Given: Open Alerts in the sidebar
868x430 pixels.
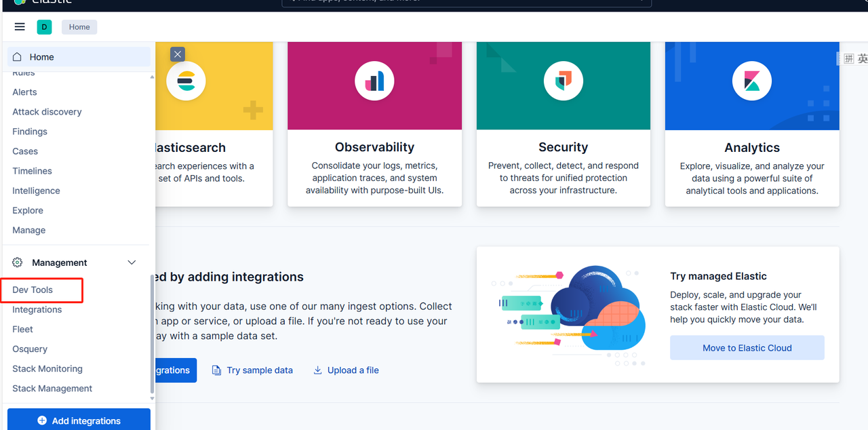Looking at the screenshot, I should pos(24,92).
